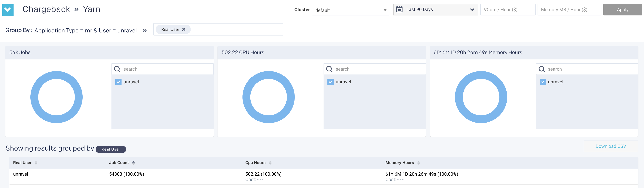
Task: Click the Real User column header
Action: coord(22,163)
